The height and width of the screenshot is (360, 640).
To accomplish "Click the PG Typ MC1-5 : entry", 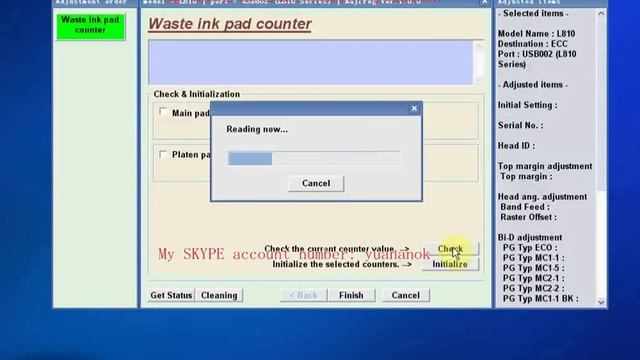I will coord(533,268).
